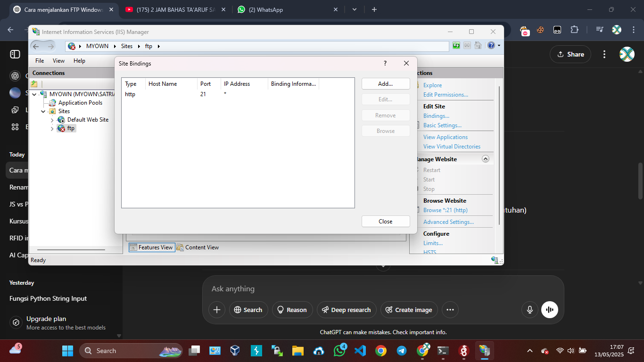Collapse the Sites tree node
Viewport: 644px width, 362px height.
[43, 111]
